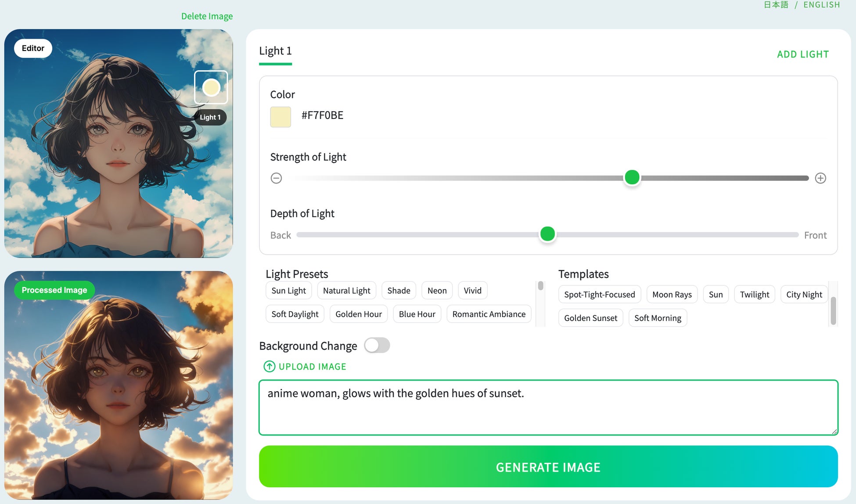Toggle the Background Change switch
Image resolution: width=856 pixels, height=504 pixels.
click(x=377, y=346)
